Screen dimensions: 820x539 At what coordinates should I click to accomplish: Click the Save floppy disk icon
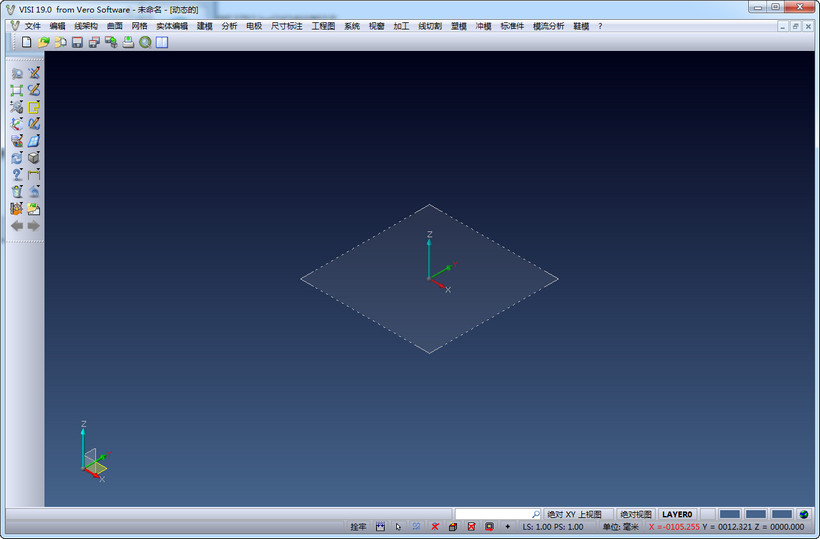tap(77, 42)
